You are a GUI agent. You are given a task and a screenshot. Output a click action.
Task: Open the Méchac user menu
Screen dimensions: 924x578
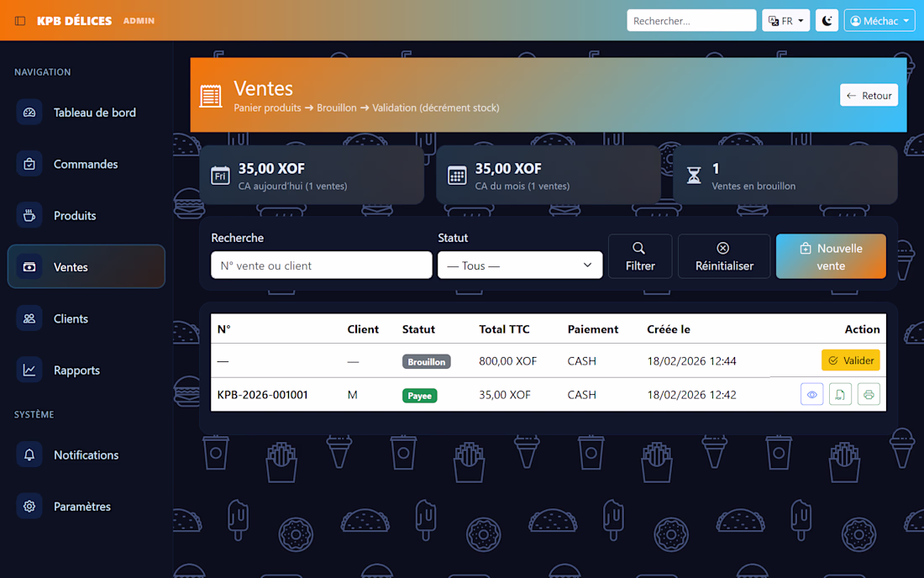point(879,21)
